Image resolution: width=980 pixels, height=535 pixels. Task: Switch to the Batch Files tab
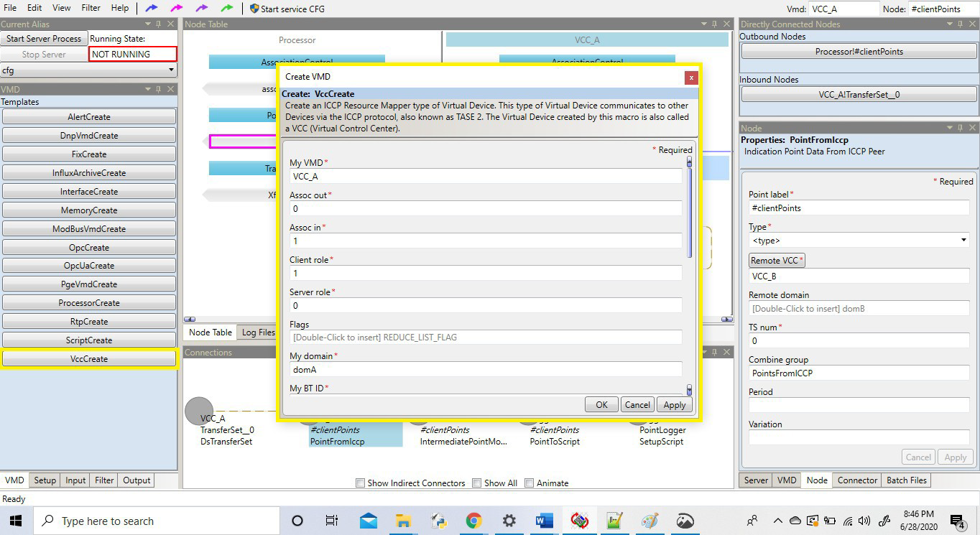[x=907, y=480]
